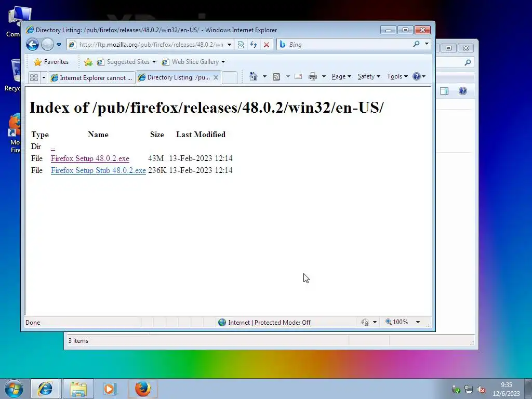Go back with the IE Back arrow
The image size is (532, 399).
coord(33,45)
